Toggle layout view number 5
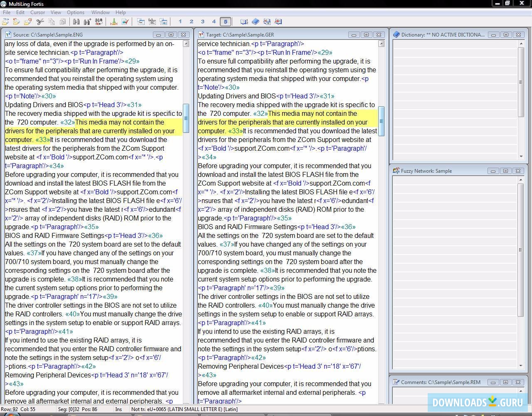Image resolution: width=532 pixels, height=416 pixels. 225,22
